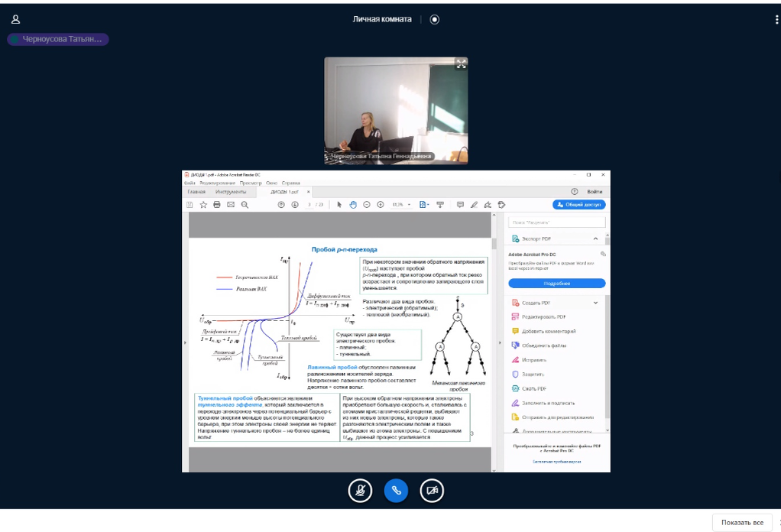Collapse right tools pane arrow
The image size is (781, 532).
point(500,342)
